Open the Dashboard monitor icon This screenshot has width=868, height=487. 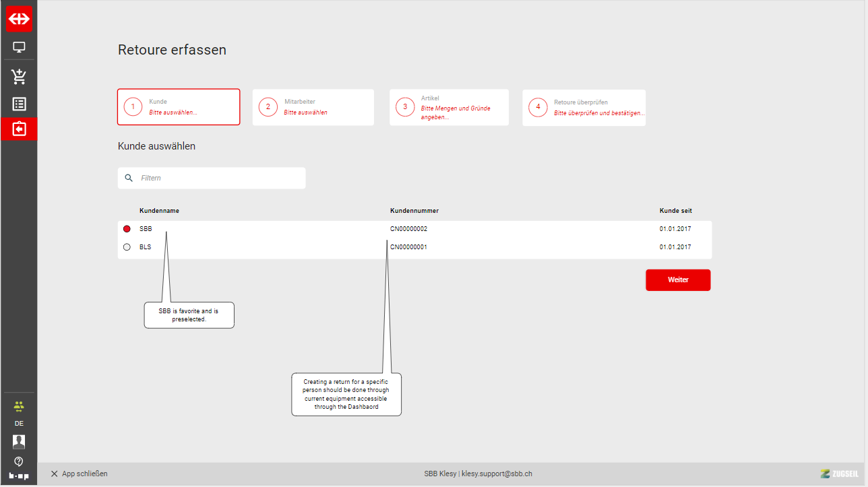tap(19, 47)
